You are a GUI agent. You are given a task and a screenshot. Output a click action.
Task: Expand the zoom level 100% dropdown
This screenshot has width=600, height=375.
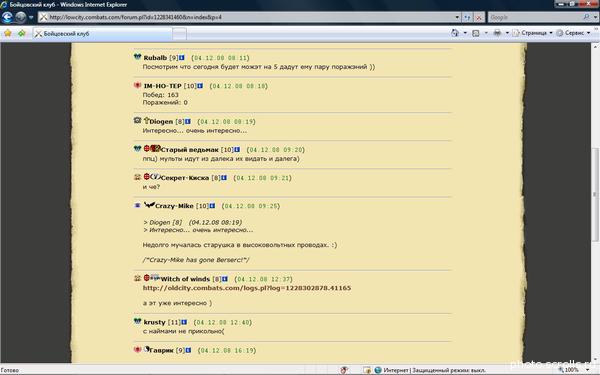[x=588, y=370]
